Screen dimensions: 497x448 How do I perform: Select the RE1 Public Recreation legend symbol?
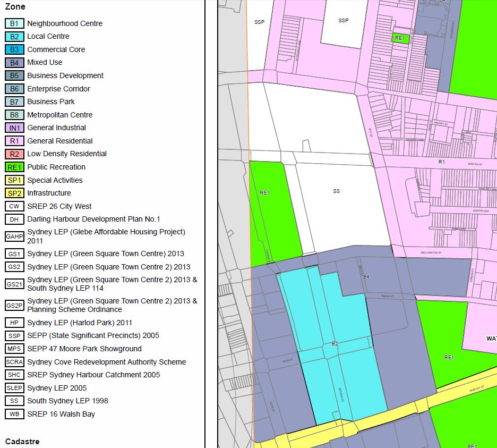pos(14,167)
